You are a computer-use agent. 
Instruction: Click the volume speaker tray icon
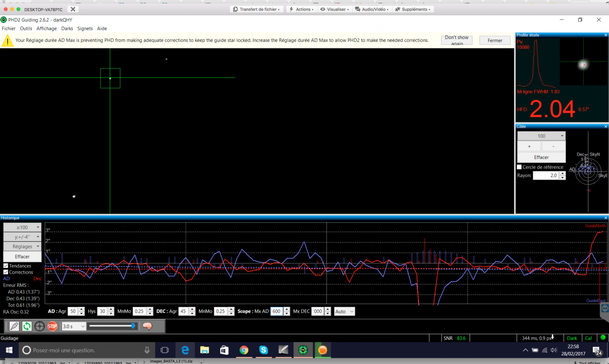coord(553,350)
